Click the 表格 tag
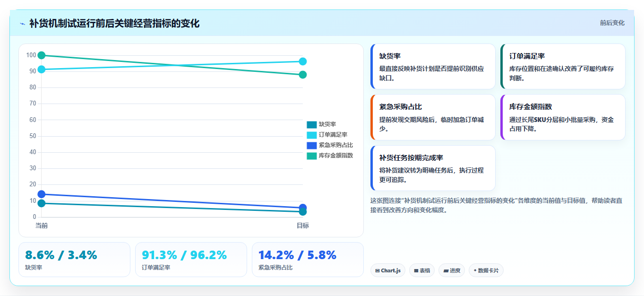This screenshot has width=644, height=296. [422, 270]
